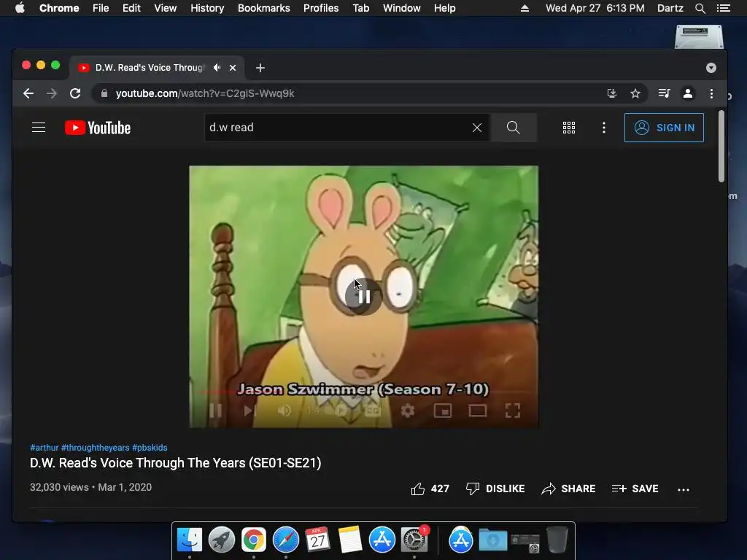Open Launchpad from the Dock

point(222,540)
